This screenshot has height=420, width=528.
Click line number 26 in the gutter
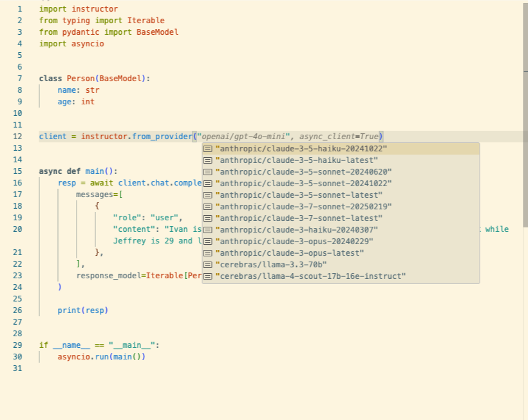(x=17, y=310)
